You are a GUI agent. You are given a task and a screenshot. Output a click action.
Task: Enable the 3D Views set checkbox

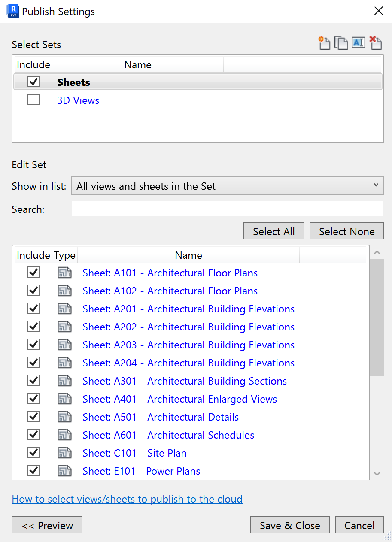[33, 99]
